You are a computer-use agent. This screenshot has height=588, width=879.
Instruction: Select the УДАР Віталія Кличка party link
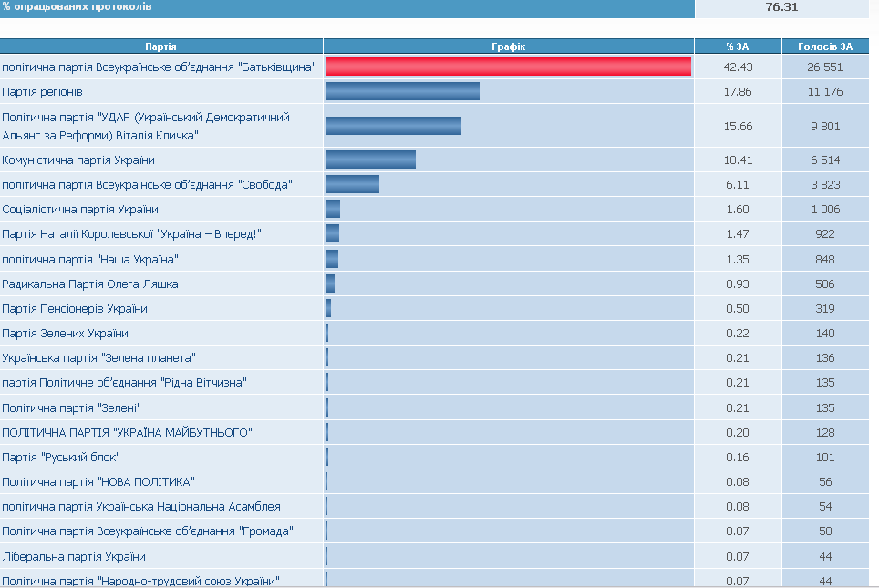click(x=146, y=126)
